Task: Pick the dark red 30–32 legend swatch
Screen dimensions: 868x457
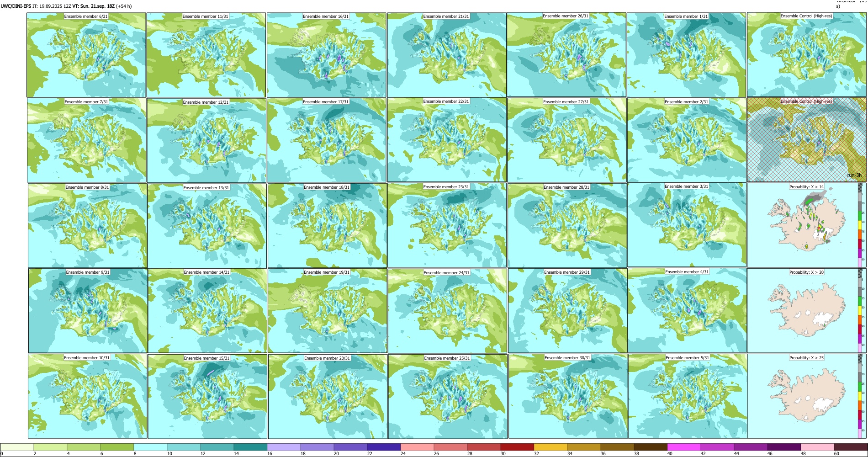Action: point(517,447)
